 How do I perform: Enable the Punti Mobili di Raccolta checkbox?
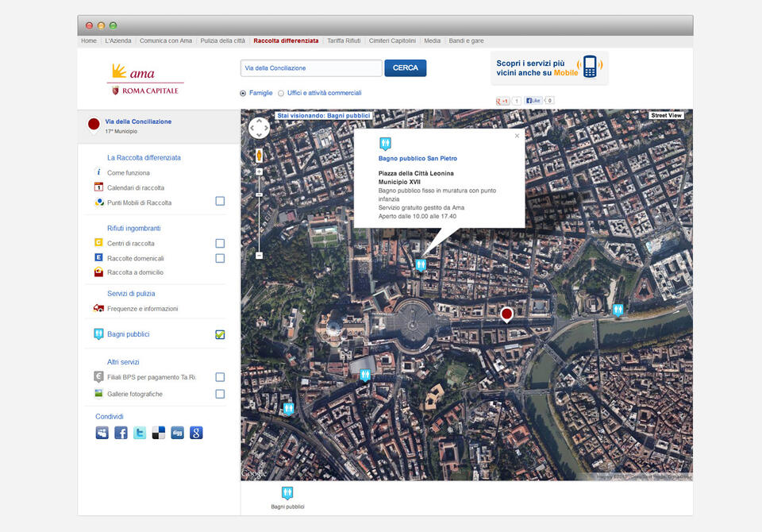[x=220, y=202]
